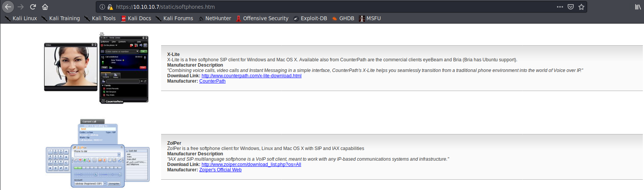Open the CounterPath manufacturer link
Image resolution: width=644 pixels, height=190 pixels.
[212, 81]
